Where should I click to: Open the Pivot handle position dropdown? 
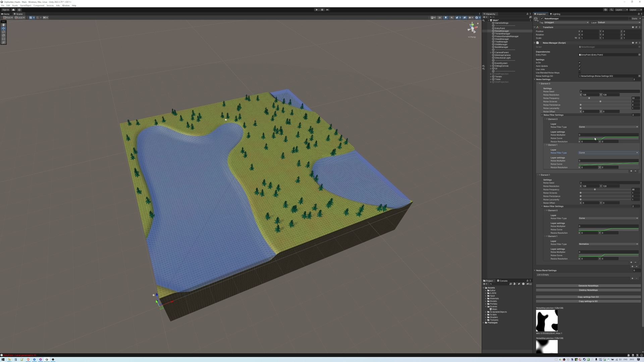point(8,18)
